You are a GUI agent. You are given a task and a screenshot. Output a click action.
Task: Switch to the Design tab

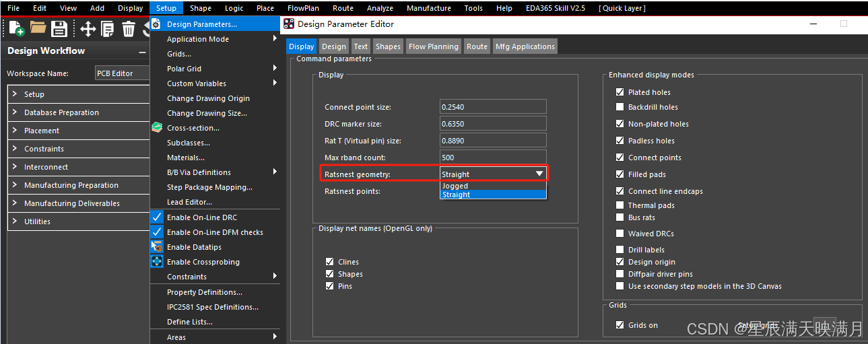(333, 46)
